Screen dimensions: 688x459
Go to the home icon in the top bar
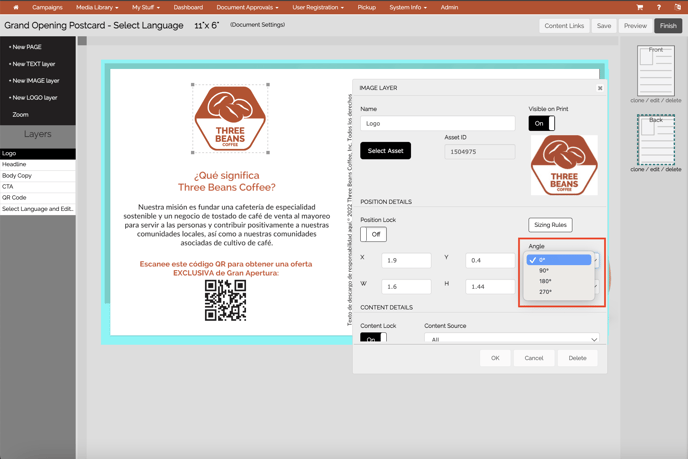16,7
